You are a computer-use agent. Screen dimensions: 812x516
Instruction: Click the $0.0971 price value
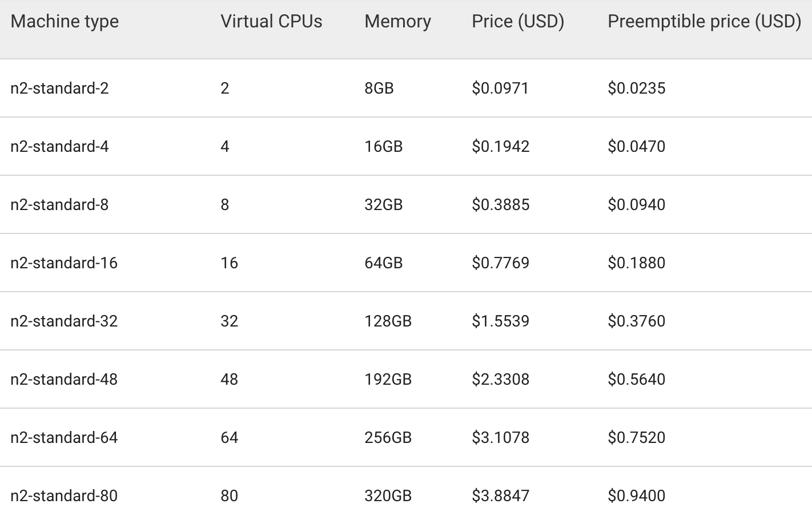point(500,88)
